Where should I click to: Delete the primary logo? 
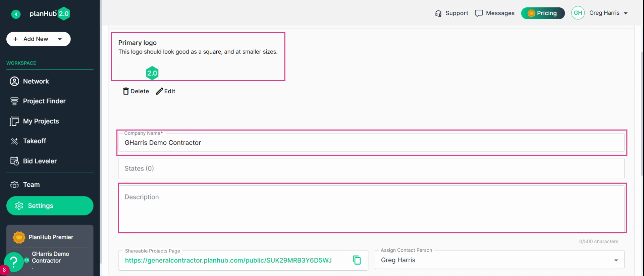tap(136, 91)
